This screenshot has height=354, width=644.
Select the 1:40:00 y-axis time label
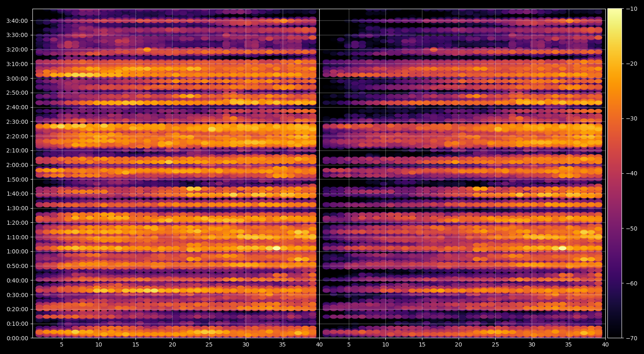tap(17, 194)
